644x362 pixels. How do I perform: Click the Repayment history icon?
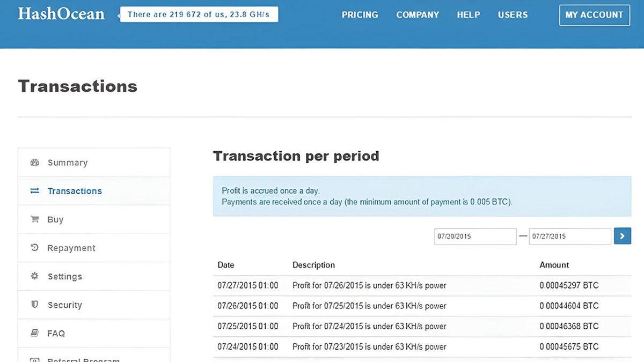(35, 247)
